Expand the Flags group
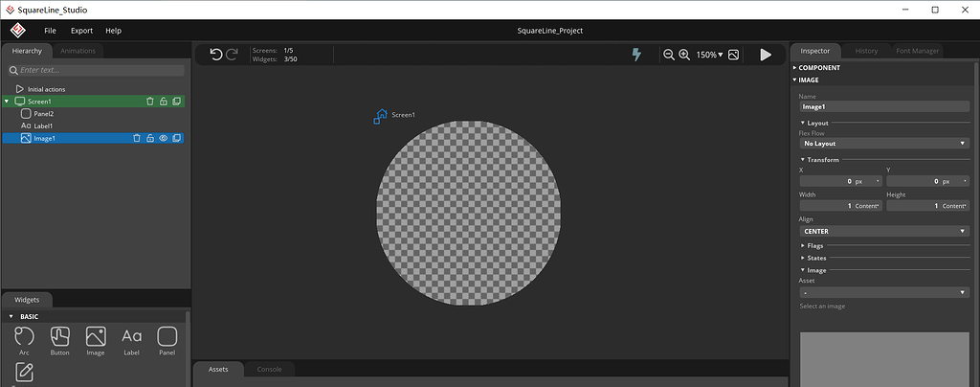The width and height of the screenshot is (980, 387). click(x=803, y=245)
